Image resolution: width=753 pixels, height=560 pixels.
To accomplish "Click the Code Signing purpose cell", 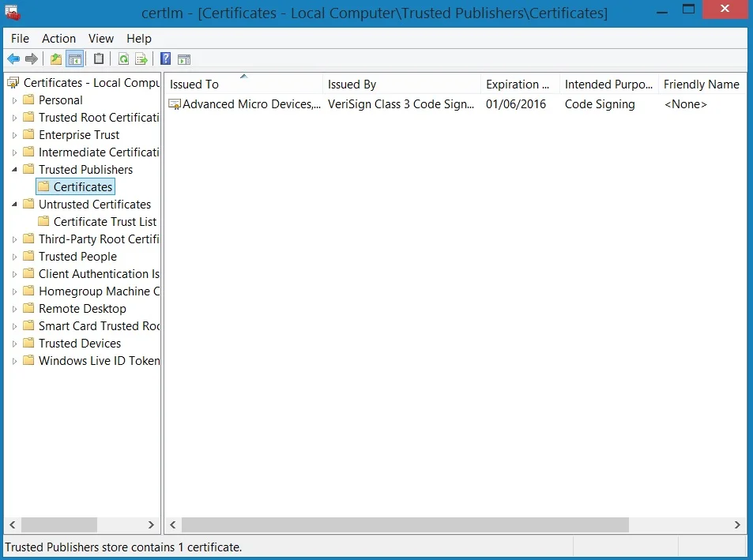I will tap(600, 104).
